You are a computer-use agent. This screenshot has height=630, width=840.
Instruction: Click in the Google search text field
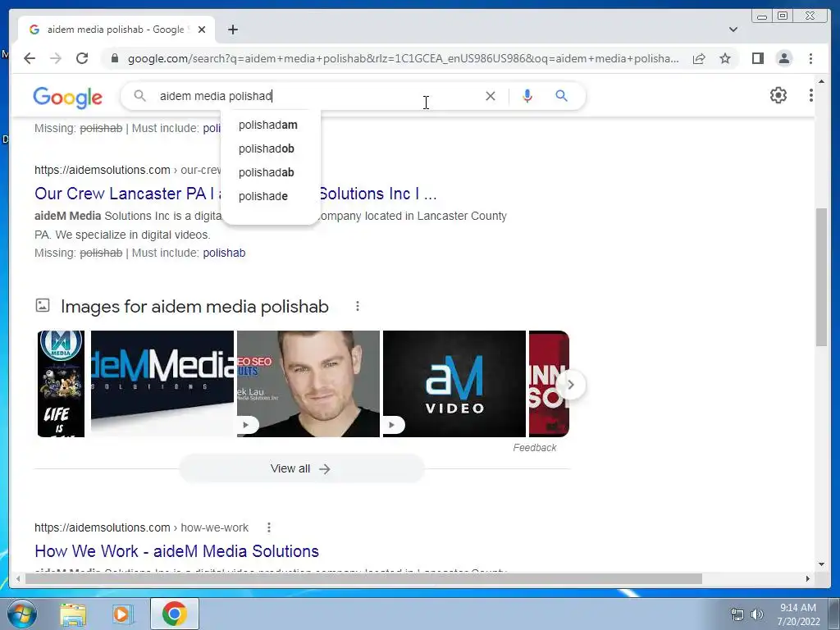[316, 96]
